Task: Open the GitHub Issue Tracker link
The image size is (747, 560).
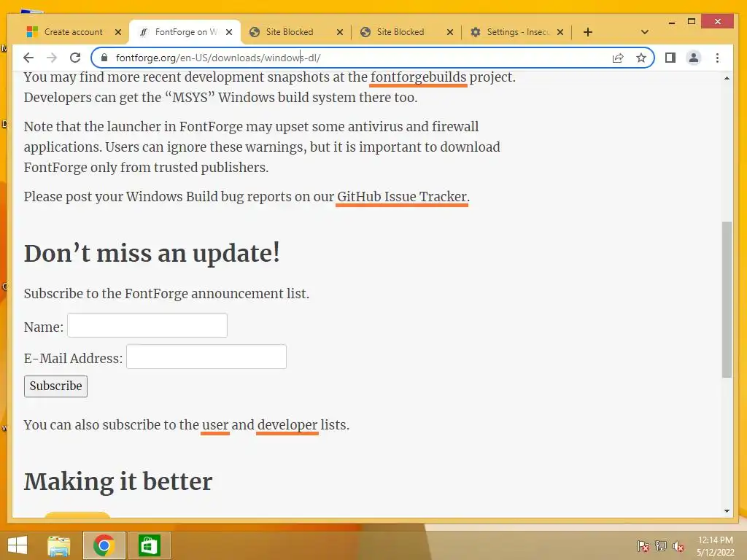Action: click(x=402, y=197)
